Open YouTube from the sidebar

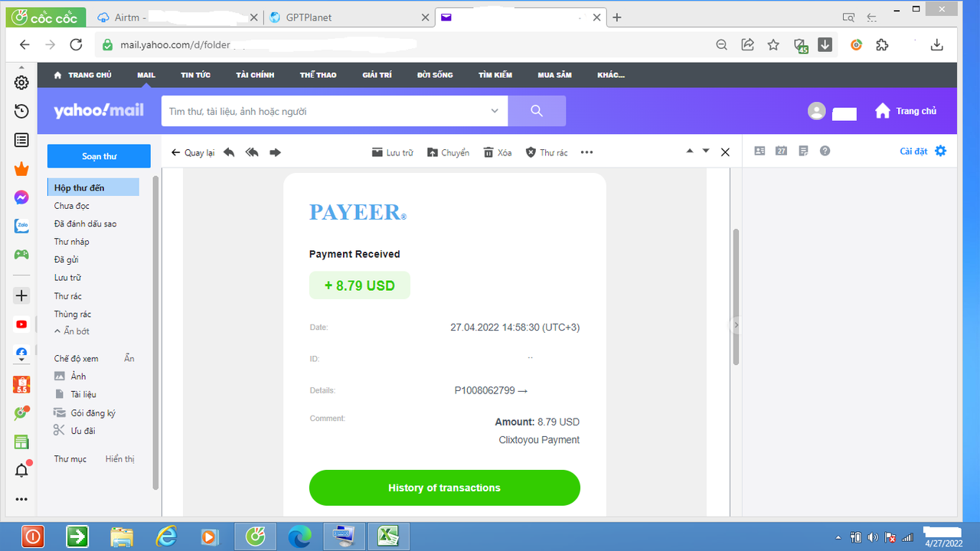click(21, 324)
